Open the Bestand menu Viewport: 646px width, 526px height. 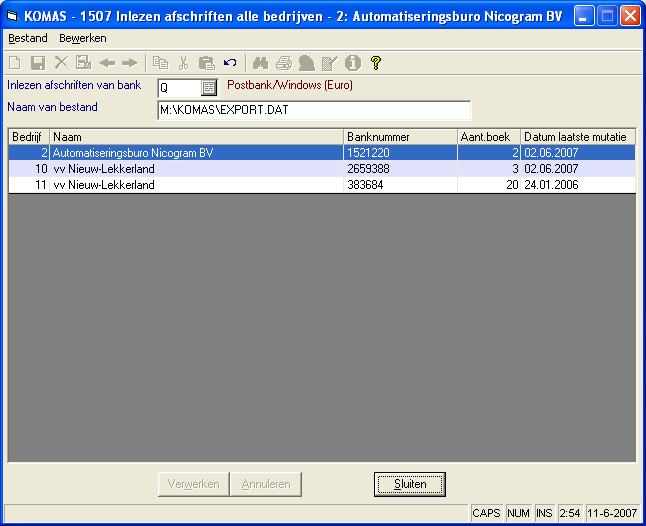(28, 38)
